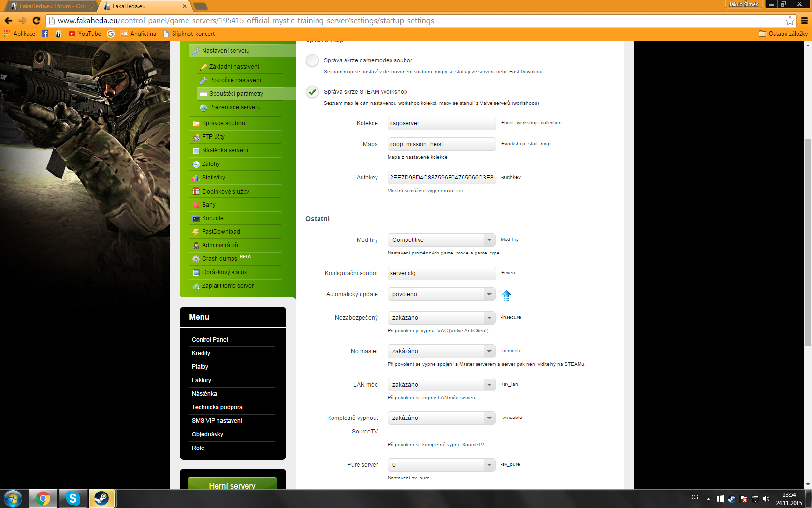This screenshot has height=508, width=812.
Task: Open the Slipknot-koncert bookmark
Action: click(x=189, y=34)
